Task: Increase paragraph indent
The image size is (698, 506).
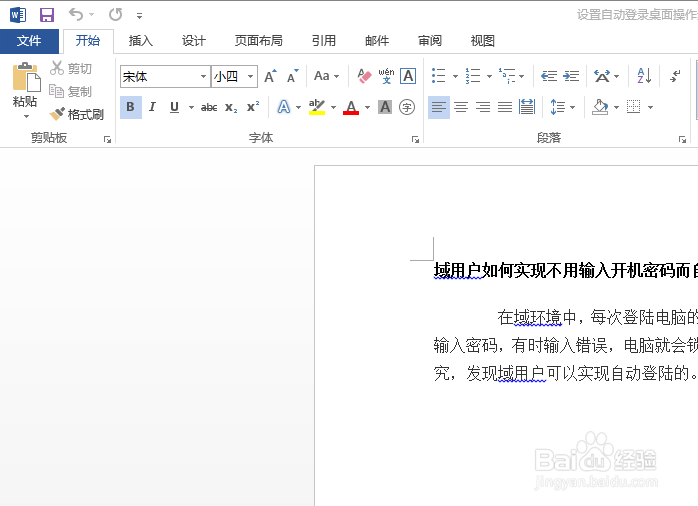Action: (571, 76)
